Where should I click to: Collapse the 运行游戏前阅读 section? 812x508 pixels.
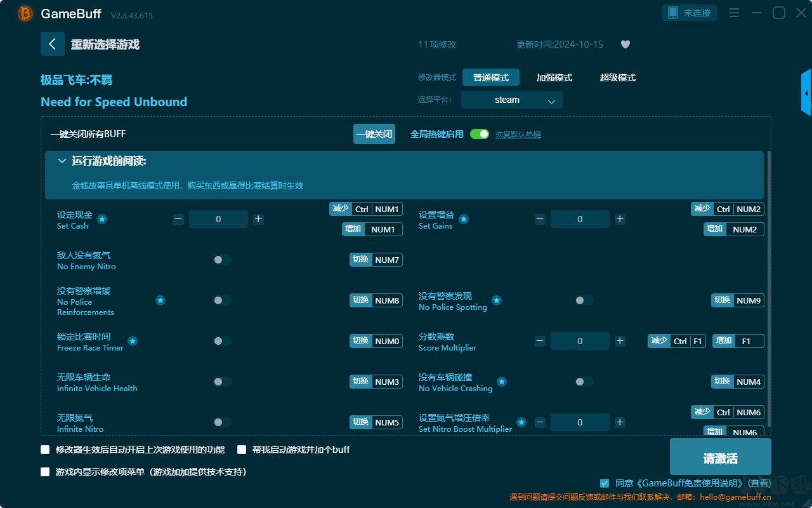pos(62,161)
